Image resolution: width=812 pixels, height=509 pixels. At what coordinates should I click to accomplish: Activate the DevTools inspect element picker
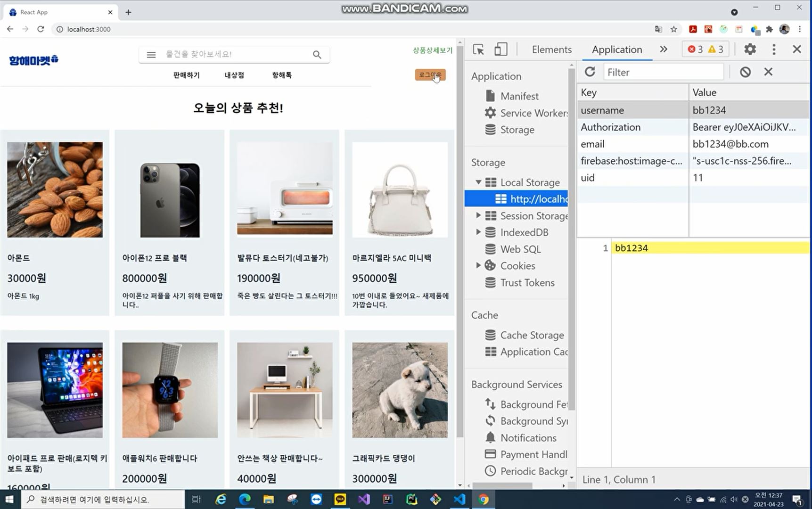click(x=478, y=49)
